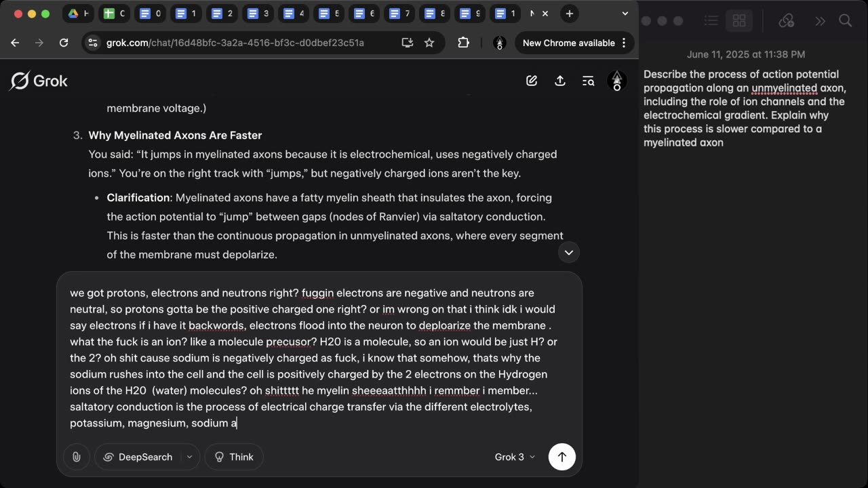Expand the DeepSearch options arrow
868x488 pixels.
pos(190,457)
